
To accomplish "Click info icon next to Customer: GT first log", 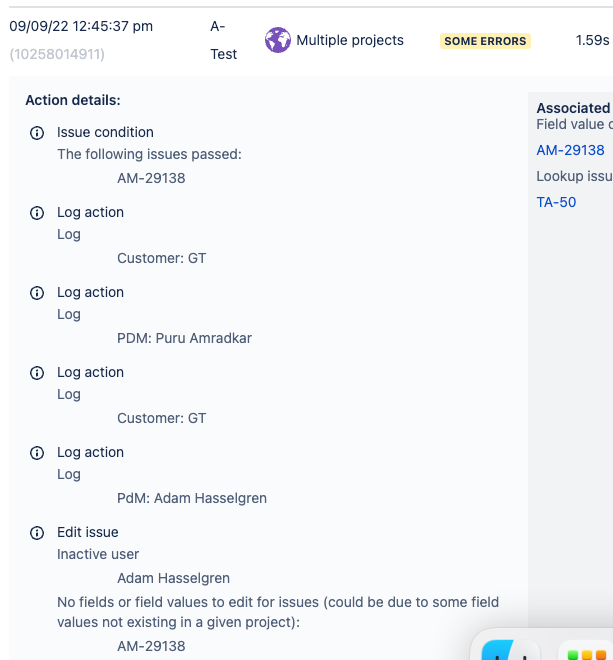I will (37, 213).
